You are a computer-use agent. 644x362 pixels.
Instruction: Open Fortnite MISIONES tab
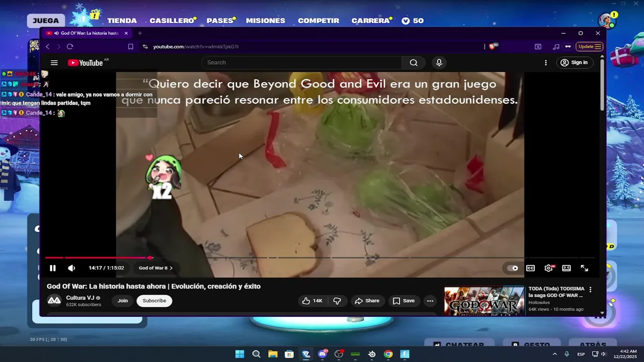265,21
